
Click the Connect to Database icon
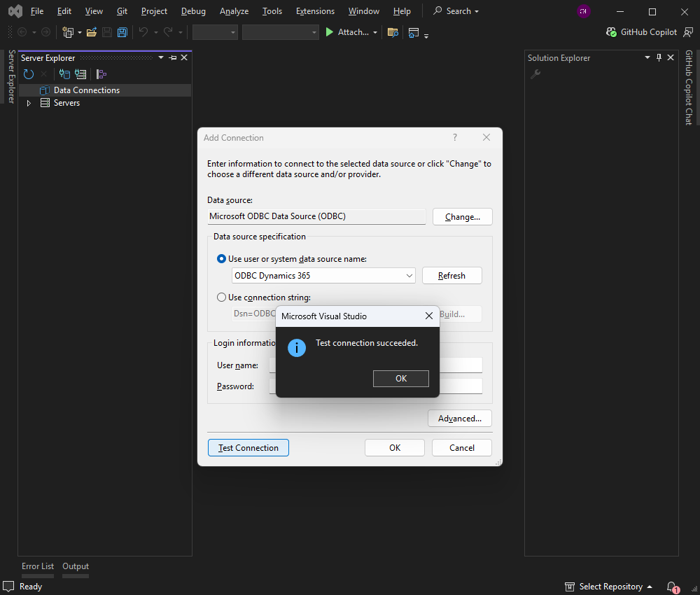(x=64, y=74)
